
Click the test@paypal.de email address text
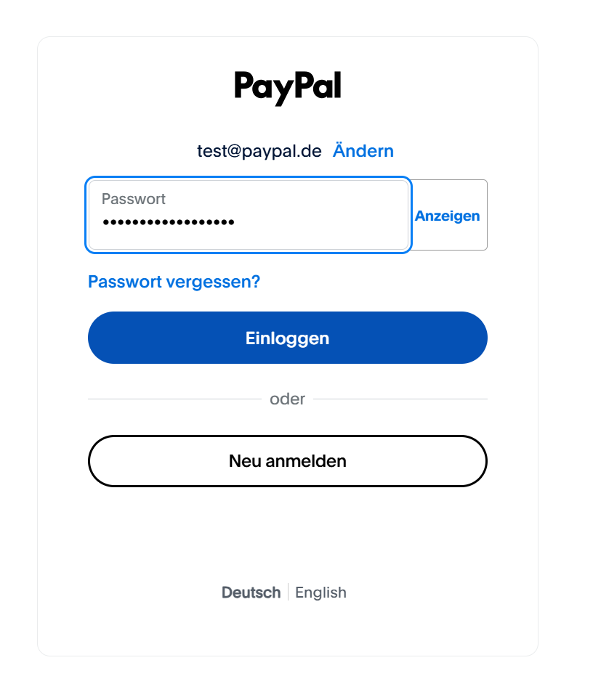pyautogui.click(x=259, y=151)
